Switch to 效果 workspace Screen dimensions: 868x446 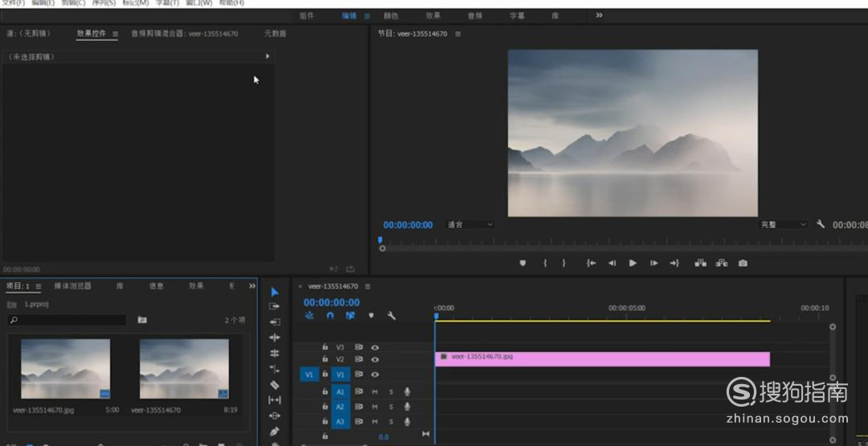[433, 16]
